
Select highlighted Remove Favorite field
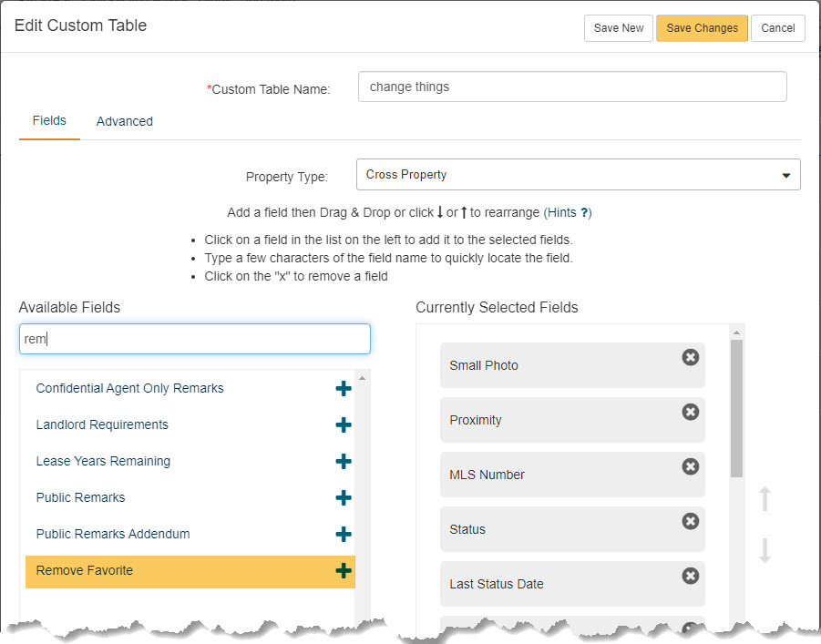point(190,571)
